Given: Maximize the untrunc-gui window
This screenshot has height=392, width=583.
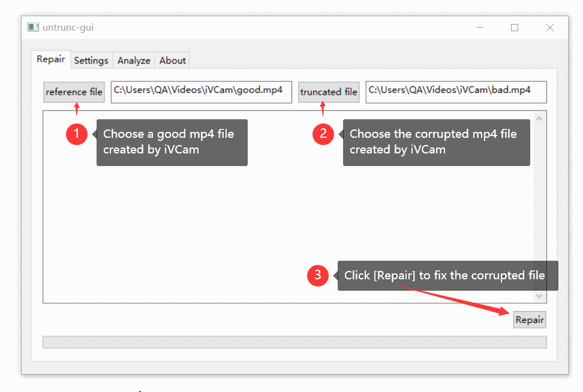Looking at the screenshot, I should coord(515,28).
